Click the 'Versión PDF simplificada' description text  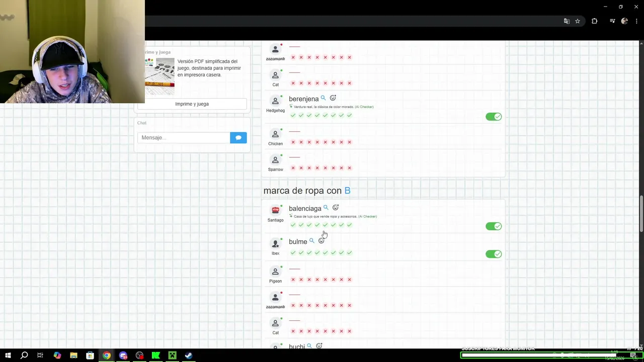coord(209,68)
